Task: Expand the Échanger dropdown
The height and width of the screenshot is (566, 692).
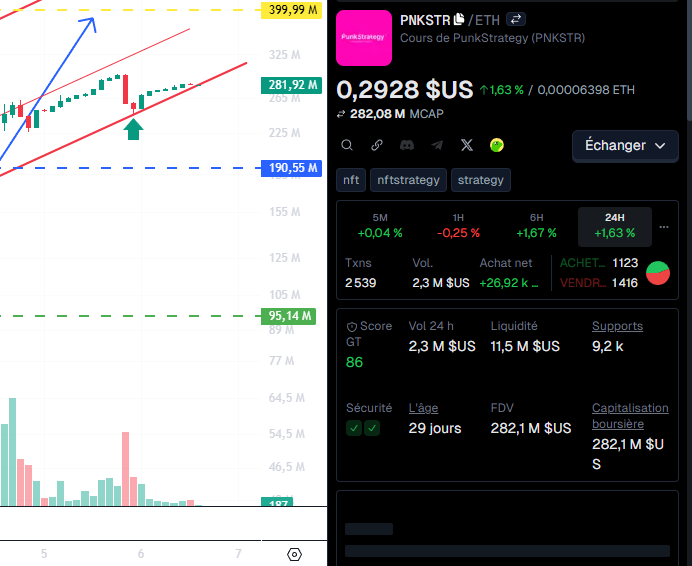Action: point(625,145)
